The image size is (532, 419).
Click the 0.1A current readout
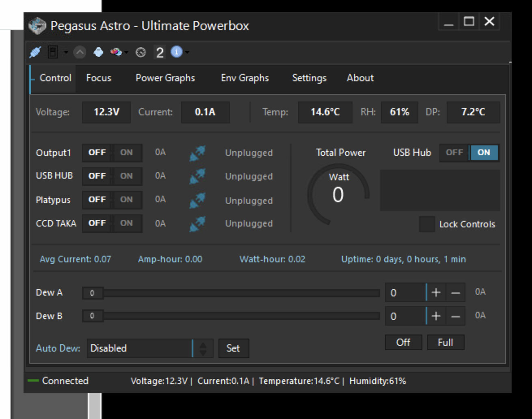coord(205,112)
